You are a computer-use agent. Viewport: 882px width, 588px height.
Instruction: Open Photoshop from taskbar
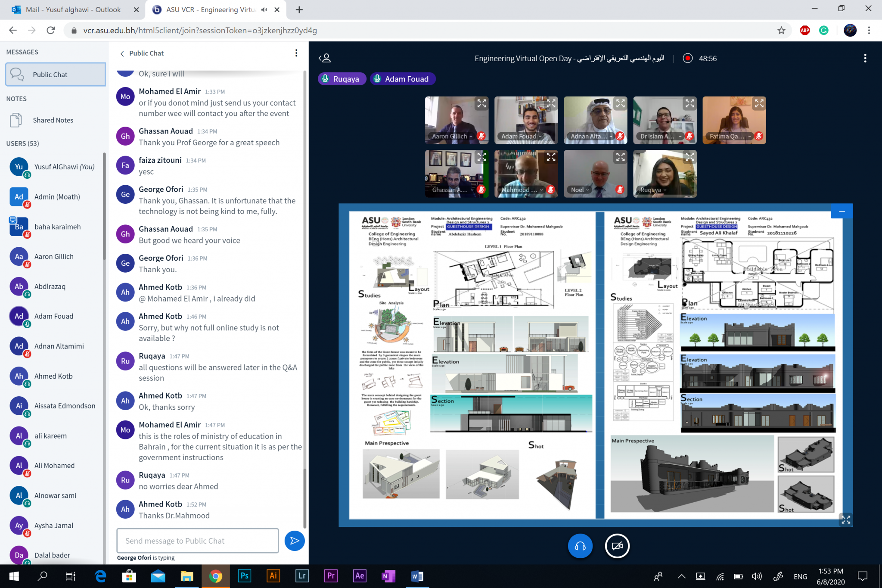pos(244,576)
